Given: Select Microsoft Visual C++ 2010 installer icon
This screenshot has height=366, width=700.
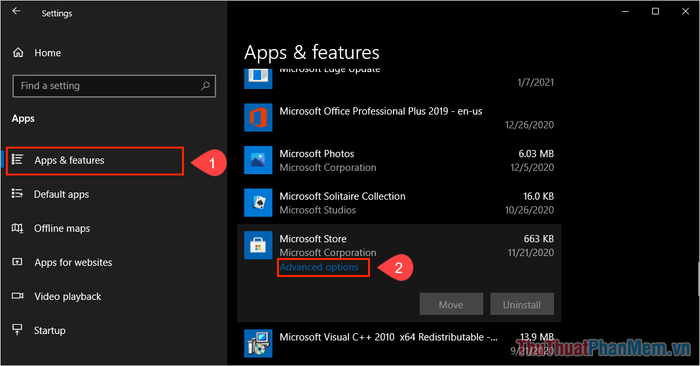Looking at the screenshot, I should coord(258,343).
